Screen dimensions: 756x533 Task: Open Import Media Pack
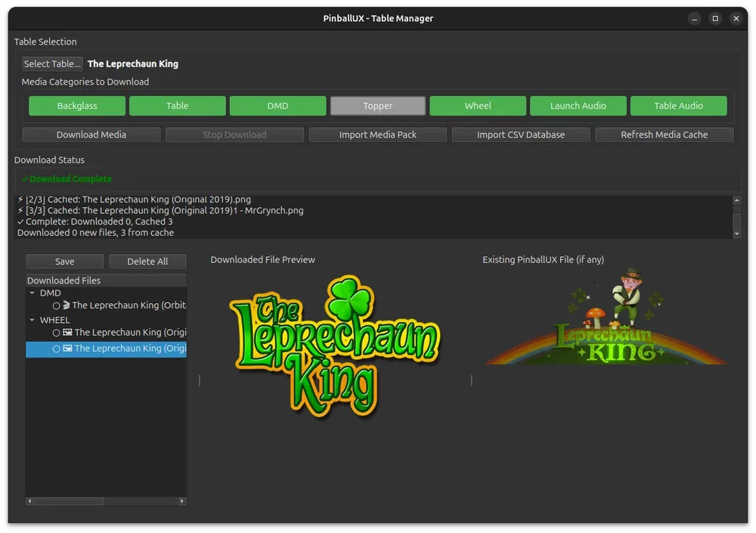tap(377, 135)
